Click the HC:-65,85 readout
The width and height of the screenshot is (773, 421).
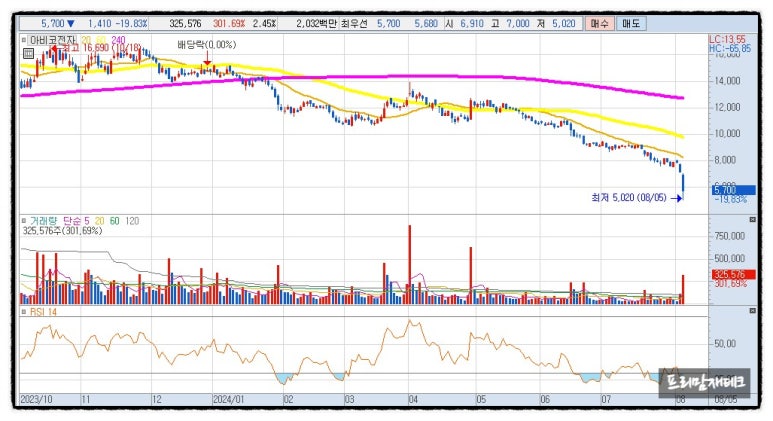pos(730,48)
